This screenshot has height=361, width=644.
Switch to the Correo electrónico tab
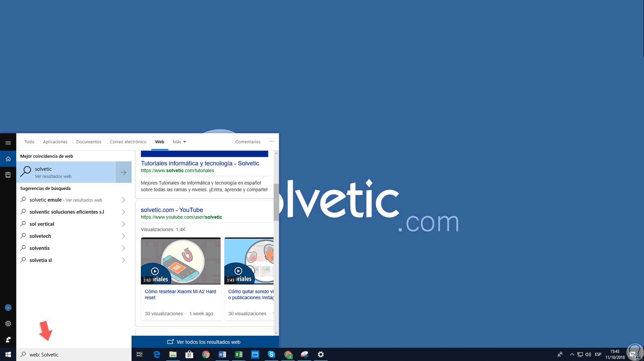pos(128,142)
